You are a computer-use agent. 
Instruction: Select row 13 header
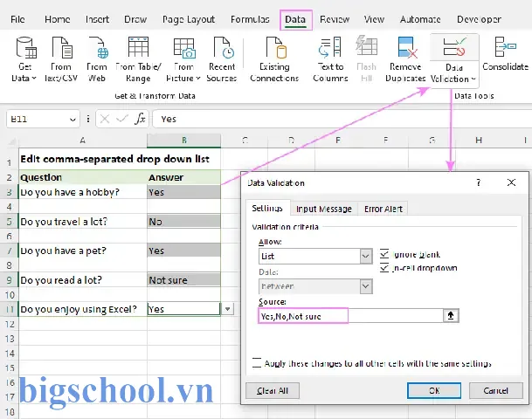(x=10, y=339)
